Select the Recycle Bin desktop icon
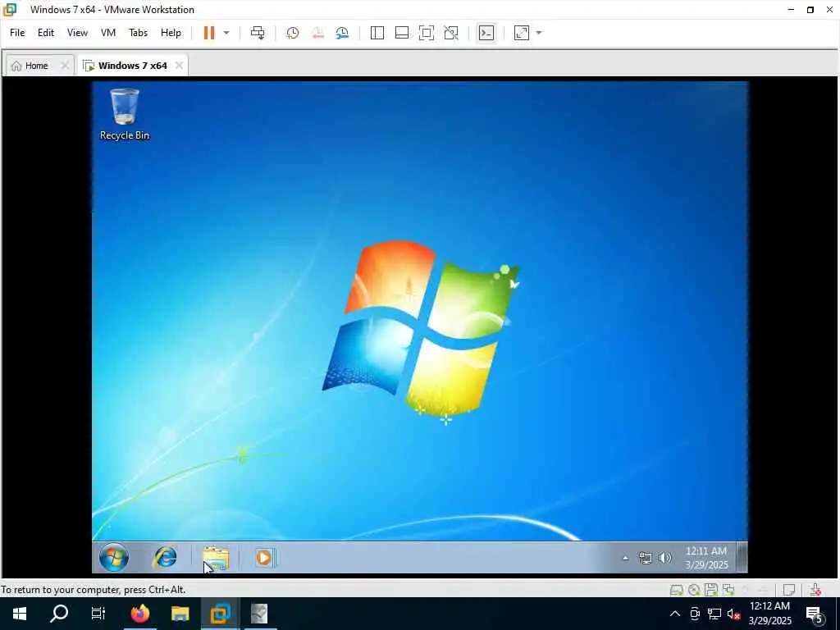Image resolution: width=840 pixels, height=630 pixels. tap(125, 115)
